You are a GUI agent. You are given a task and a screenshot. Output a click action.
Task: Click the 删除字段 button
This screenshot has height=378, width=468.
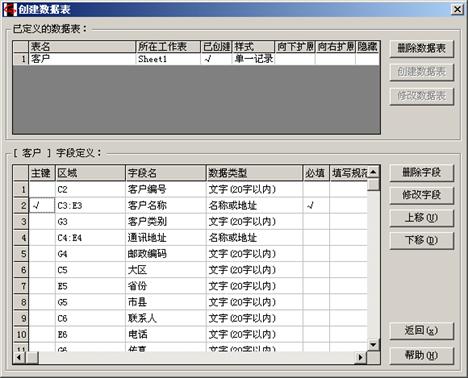pyautogui.click(x=422, y=173)
